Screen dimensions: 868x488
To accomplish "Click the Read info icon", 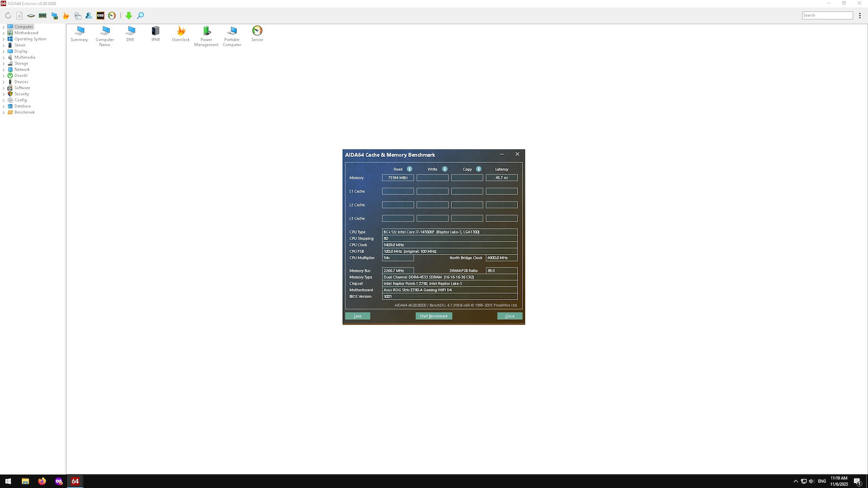I will click(410, 169).
